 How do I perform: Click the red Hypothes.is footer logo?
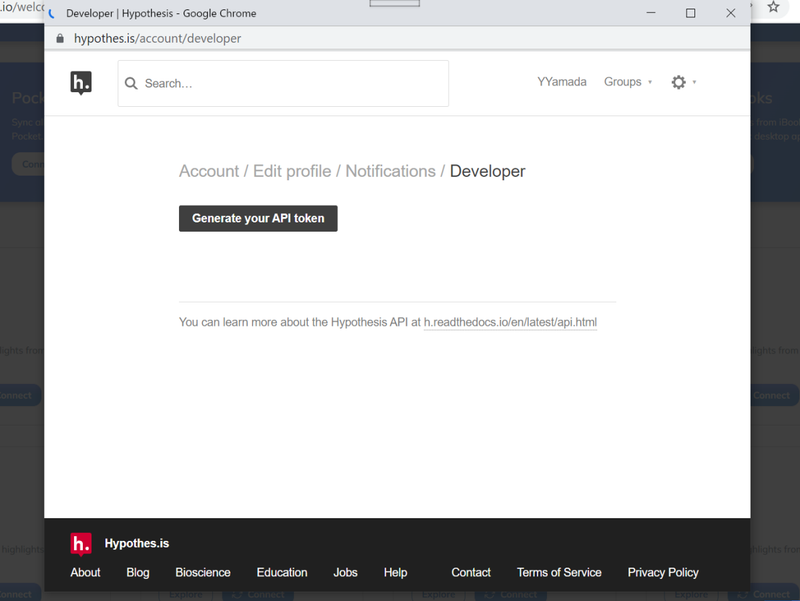tap(81, 544)
